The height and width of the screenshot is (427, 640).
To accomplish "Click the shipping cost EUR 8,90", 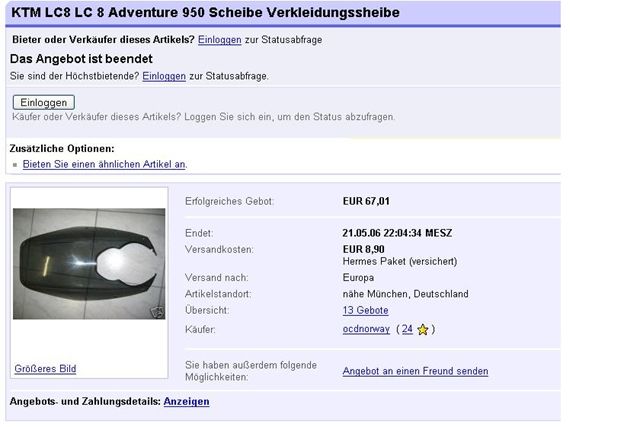I will pyautogui.click(x=363, y=249).
